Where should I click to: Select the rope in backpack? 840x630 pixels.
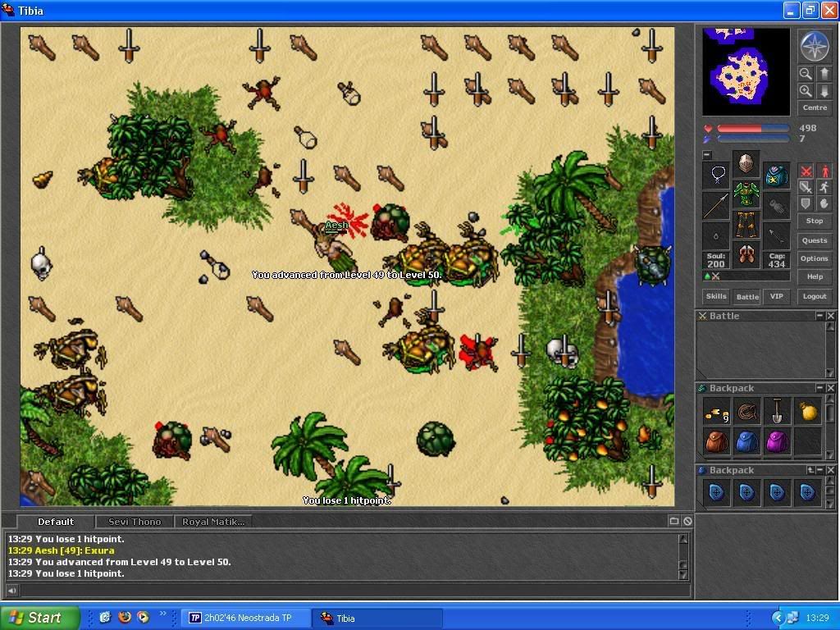746,412
